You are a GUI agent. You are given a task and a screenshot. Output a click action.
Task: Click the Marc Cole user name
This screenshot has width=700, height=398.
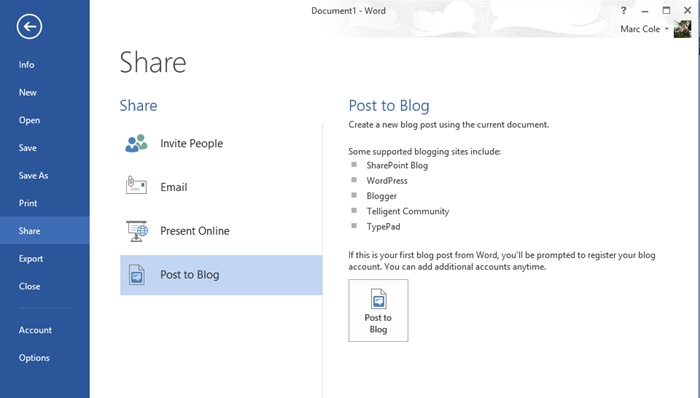click(x=640, y=29)
